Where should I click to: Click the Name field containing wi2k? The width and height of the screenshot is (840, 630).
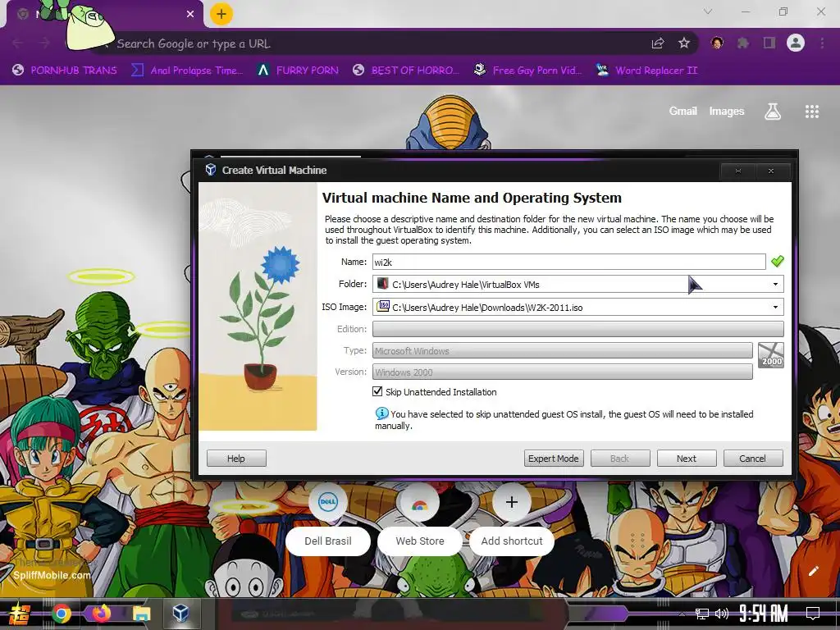(569, 262)
